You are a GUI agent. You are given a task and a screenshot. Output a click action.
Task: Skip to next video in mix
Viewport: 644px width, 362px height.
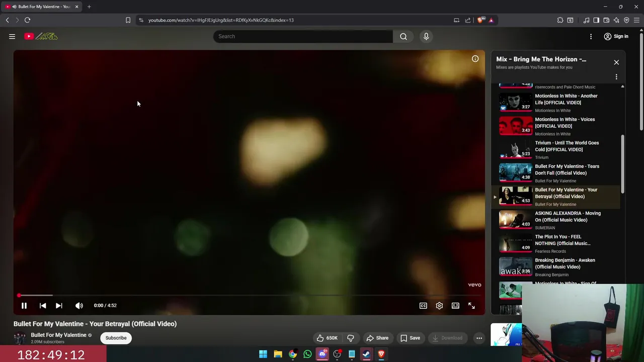click(x=59, y=305)
